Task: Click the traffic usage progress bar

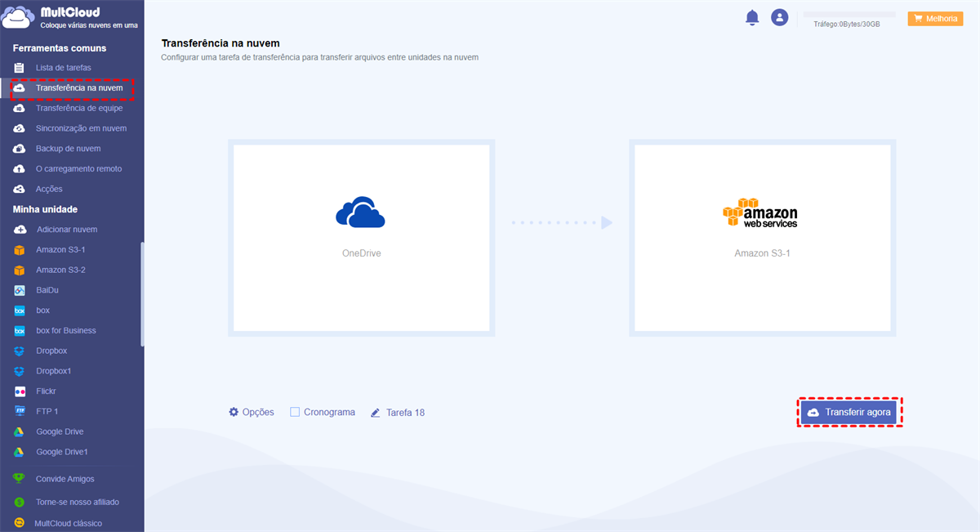Action: click(849, 15)
